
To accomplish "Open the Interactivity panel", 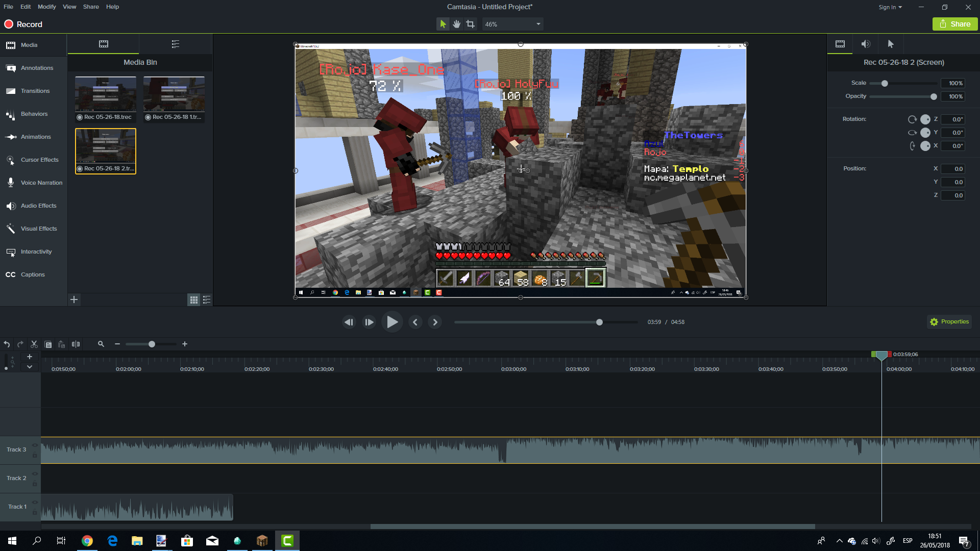I will [x=33, y=252].
